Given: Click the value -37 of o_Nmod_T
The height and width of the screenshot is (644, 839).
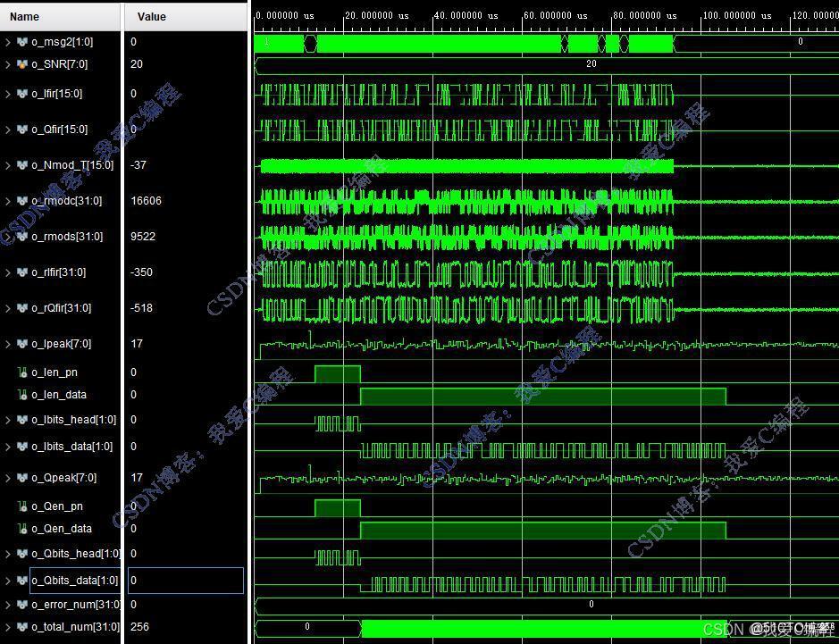Looking at the screenshot, I should pos(138,165).
